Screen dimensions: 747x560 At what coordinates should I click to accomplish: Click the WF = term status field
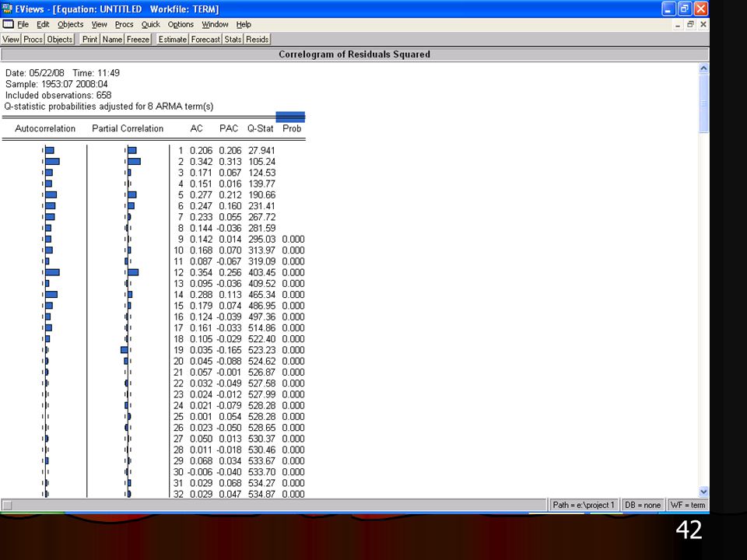click(687, 505)
